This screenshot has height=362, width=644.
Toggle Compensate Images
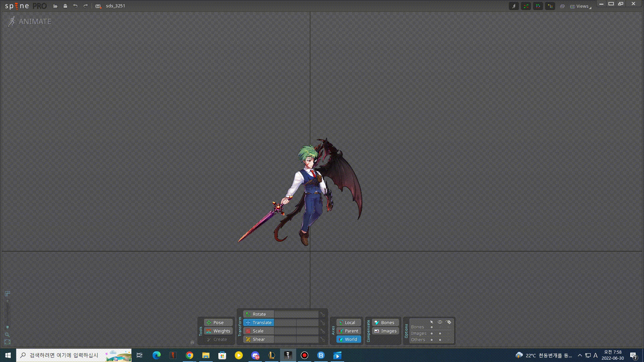point(385,331)
